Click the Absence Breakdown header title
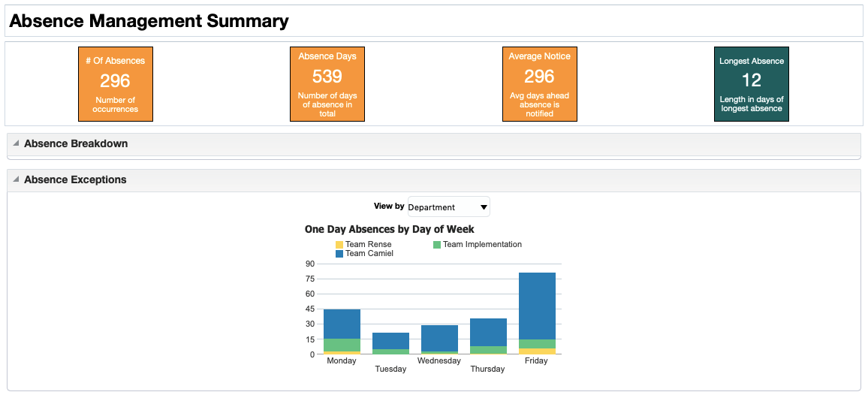 pos(76,143)
